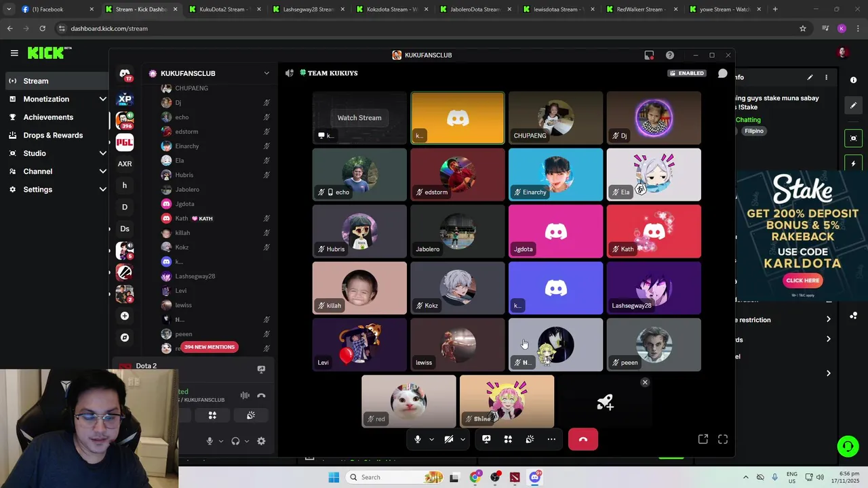This screenshot has height=488, width=868.
Task: Toggle mute in Discord user panel
Action: [x=210, y=441]
